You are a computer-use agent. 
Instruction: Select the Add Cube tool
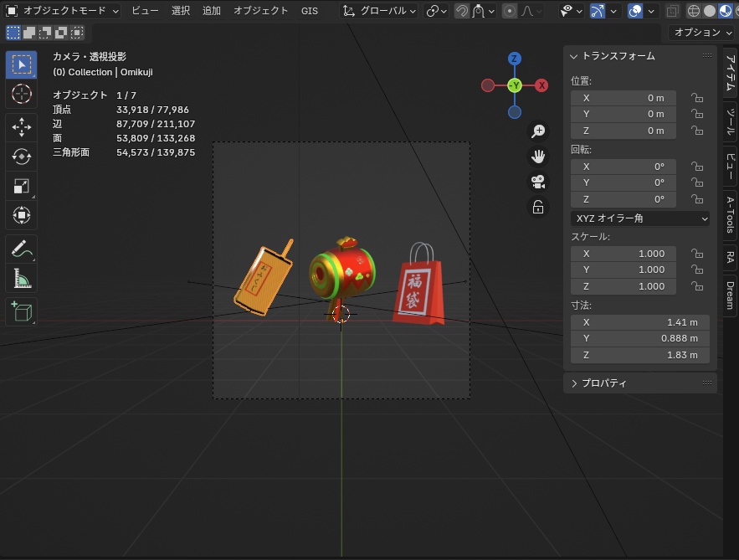coord(21,311)
